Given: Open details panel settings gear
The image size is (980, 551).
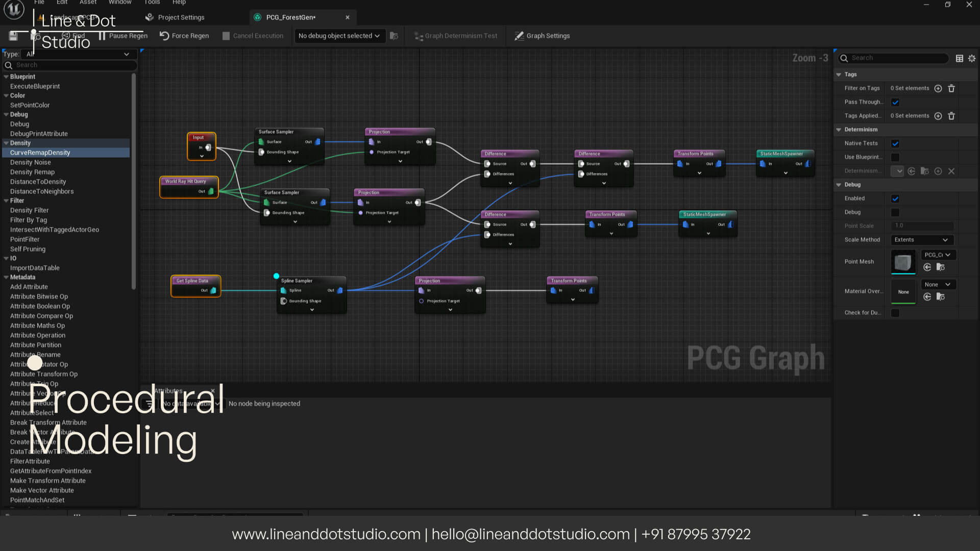Looking at the screenshot, I should pos(972,58).
